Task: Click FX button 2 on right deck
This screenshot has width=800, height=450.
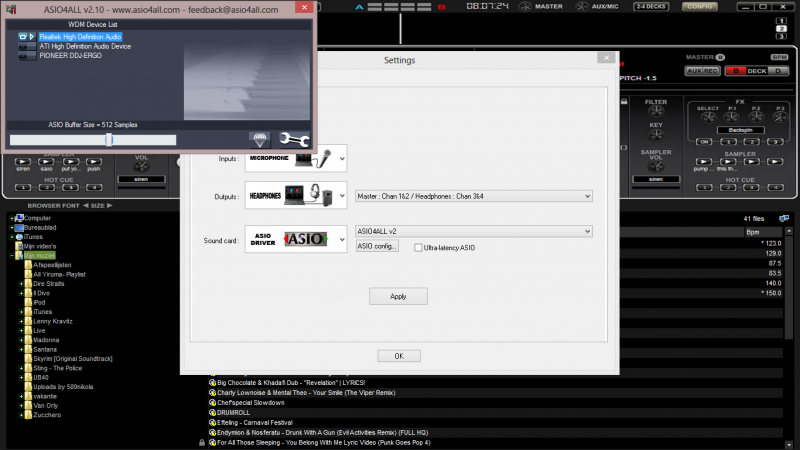Action: pyautogui.click(x=752, y=142)
